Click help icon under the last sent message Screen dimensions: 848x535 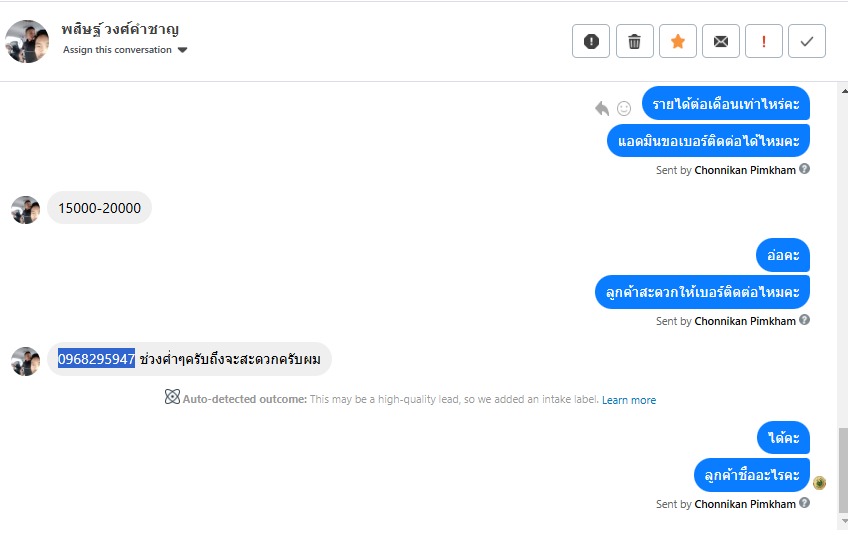(x=805, y=503)
